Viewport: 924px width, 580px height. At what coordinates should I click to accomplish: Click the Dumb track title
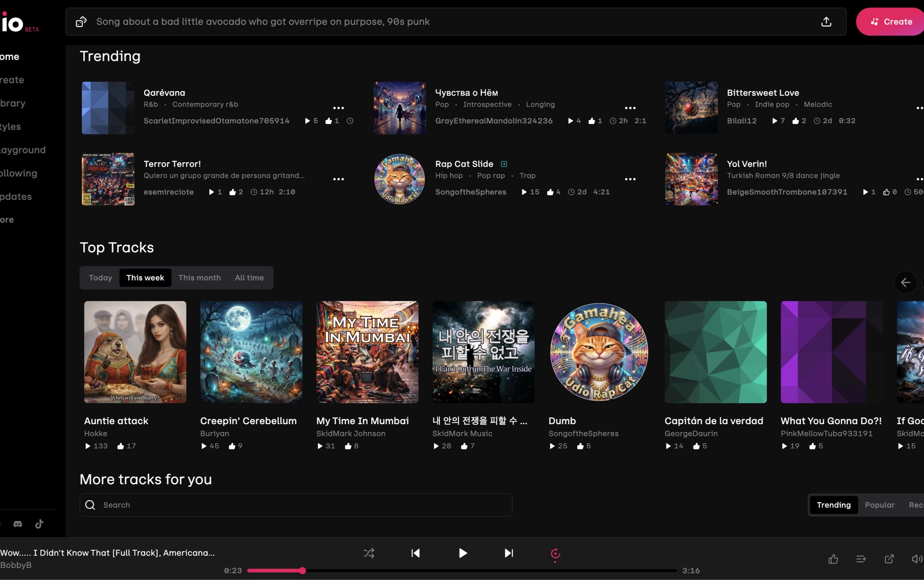pyautogui.click(x=562, y=421)
